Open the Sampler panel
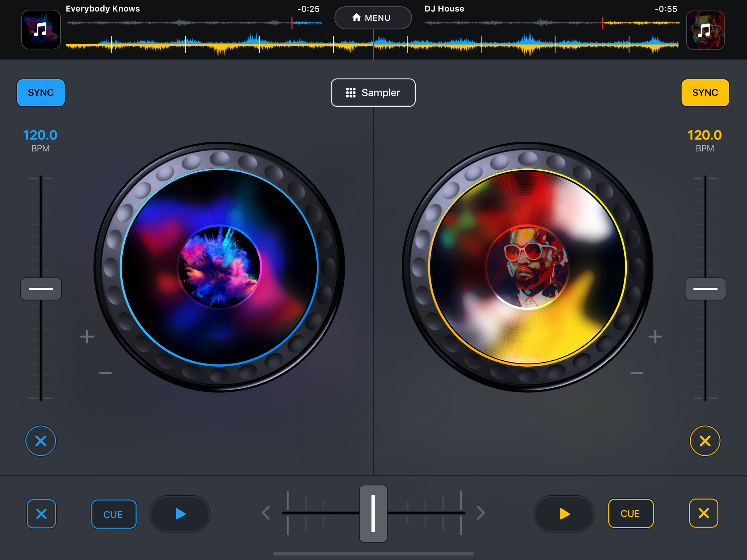Image resolution: width=747 pixels, height=560 pixels. click(373, 92)
